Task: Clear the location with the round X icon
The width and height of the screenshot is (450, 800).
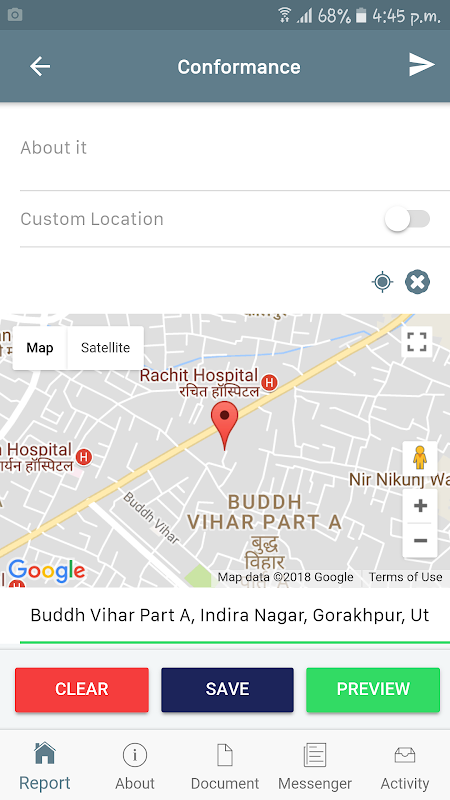Action: pos(417,282)
